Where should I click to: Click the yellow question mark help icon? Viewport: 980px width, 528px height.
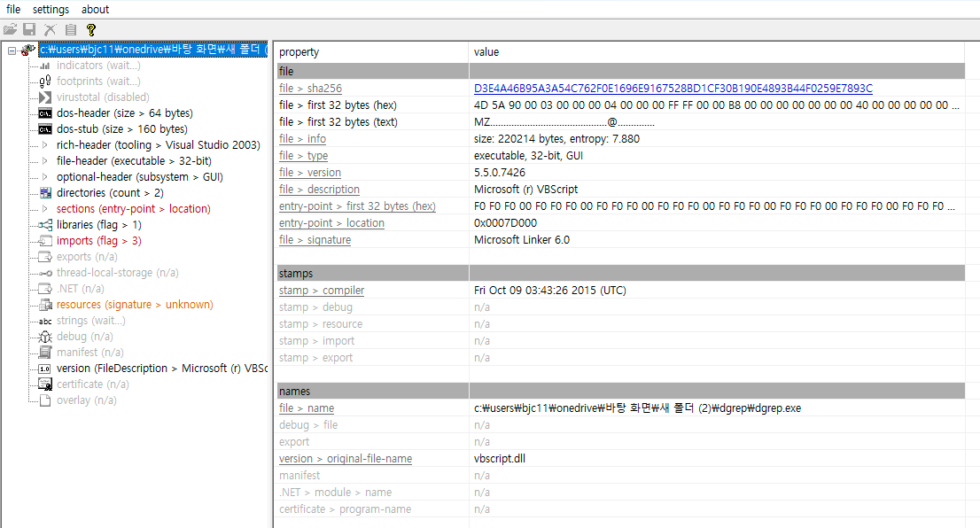point(90,30)
